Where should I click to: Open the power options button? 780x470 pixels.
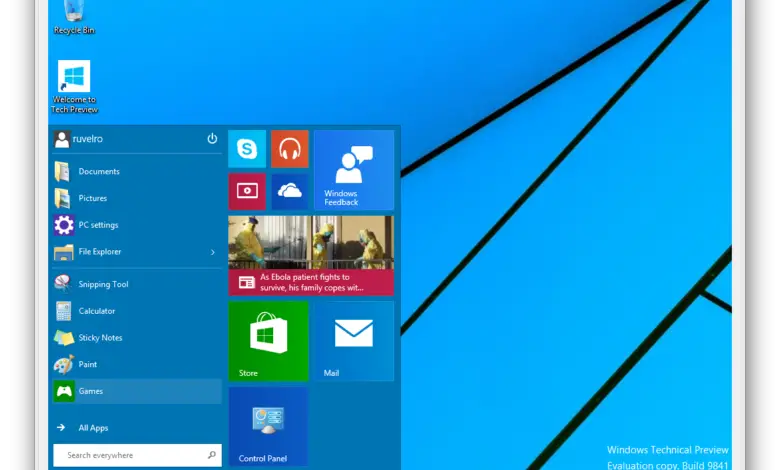(x=212, y=139)
